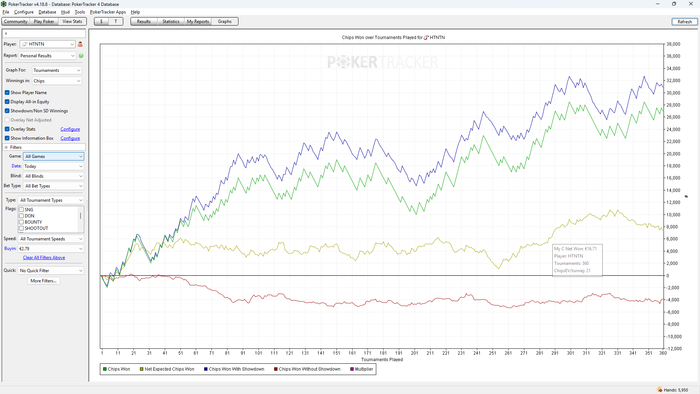The image size is (700, 394).
Task: Disable Showdown/Non SD Winnings checkbox
Action: coord(7,111)
